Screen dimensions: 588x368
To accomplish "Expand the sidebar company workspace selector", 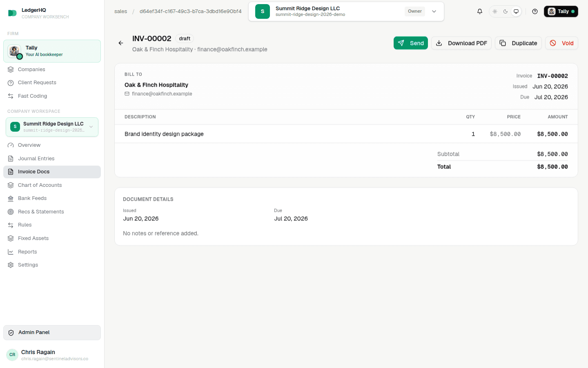I will click(52, 127).
